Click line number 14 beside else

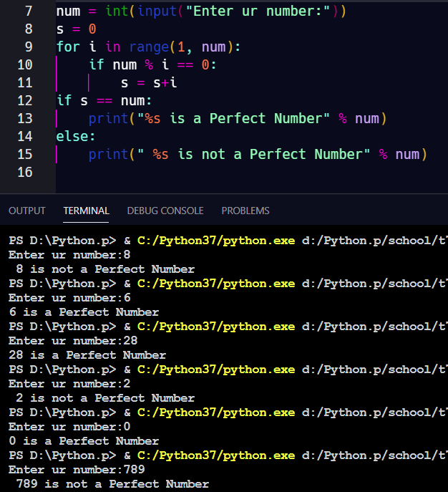coord(24,136)
